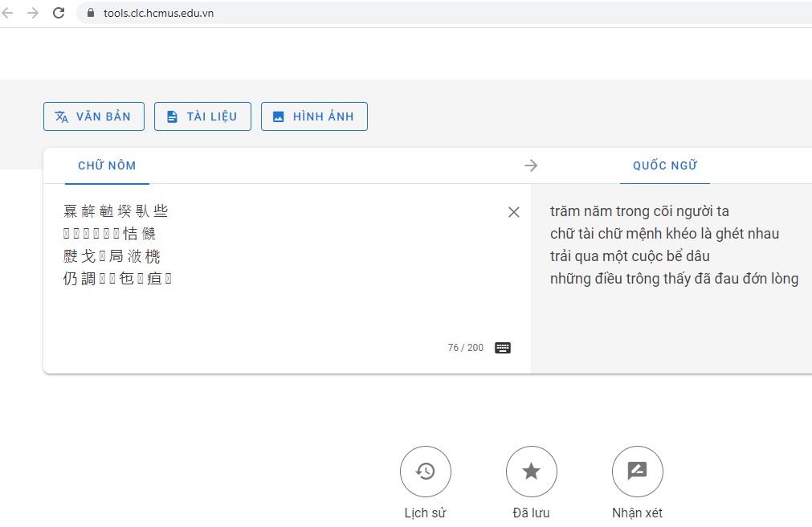
Task: Select the VĂN BẢN text mode
Action: (x=93, y=116)
